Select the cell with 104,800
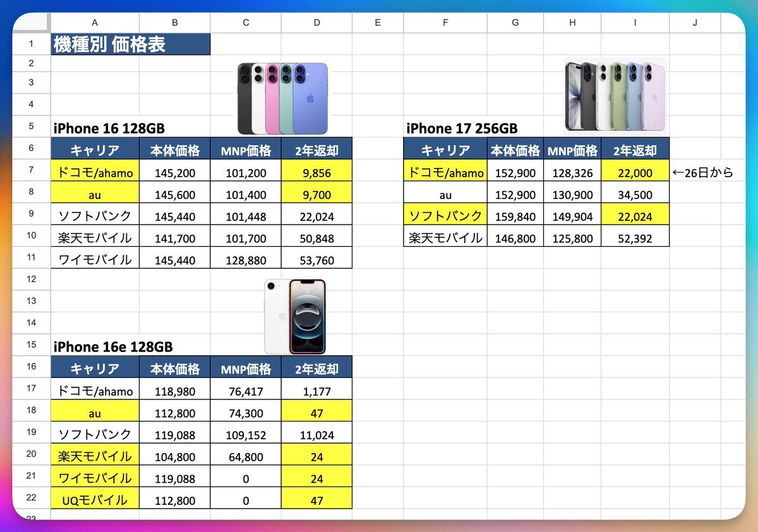Screen dimensions: 758x532 [x=175, y=454]
